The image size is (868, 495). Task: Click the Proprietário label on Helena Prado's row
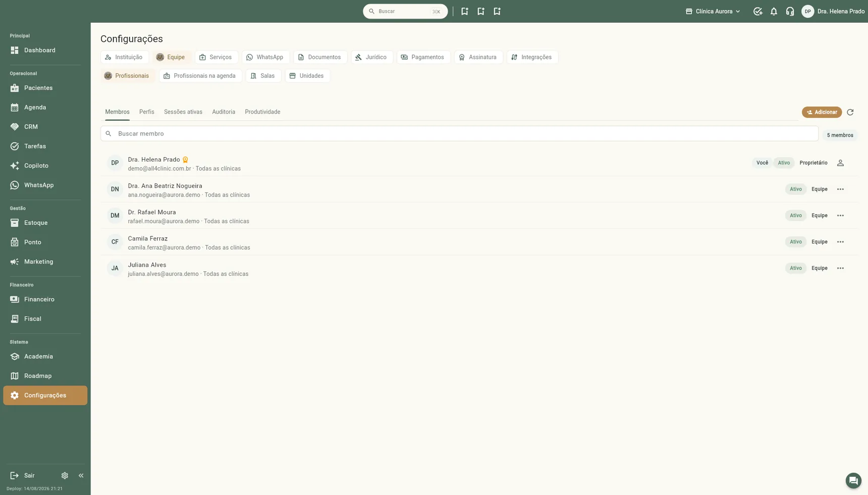(x=813, y=163)
